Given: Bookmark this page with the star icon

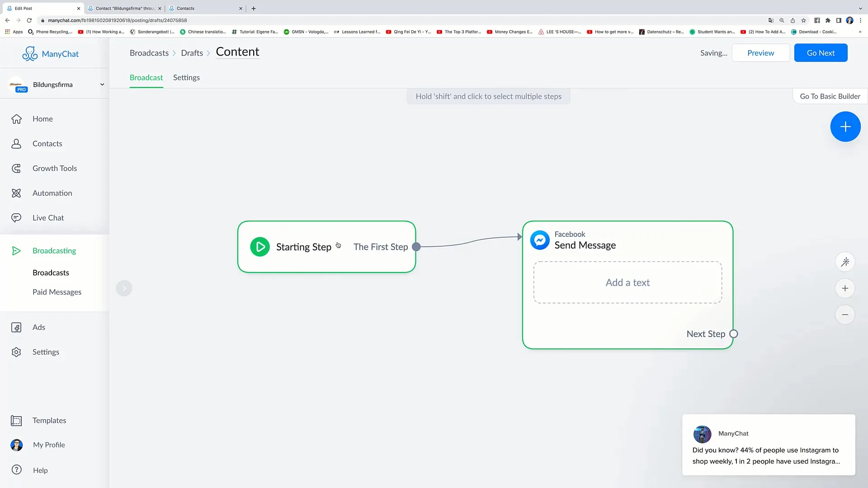Looking at the screenshot, I should (803, 20).
